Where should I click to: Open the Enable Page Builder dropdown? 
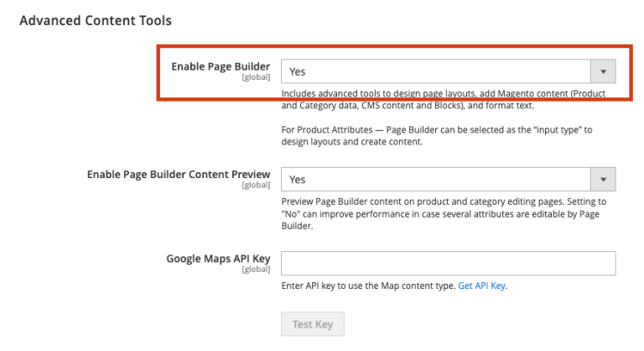tap(436, 71)
